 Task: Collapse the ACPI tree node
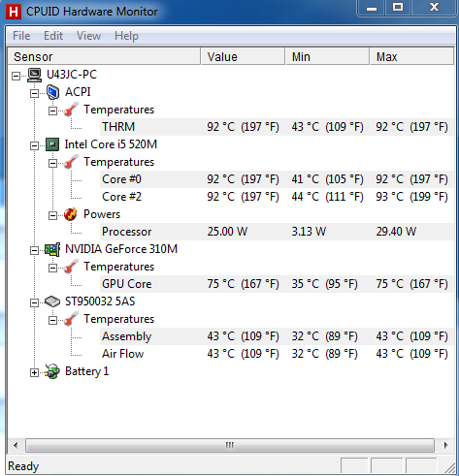[34, 93]
